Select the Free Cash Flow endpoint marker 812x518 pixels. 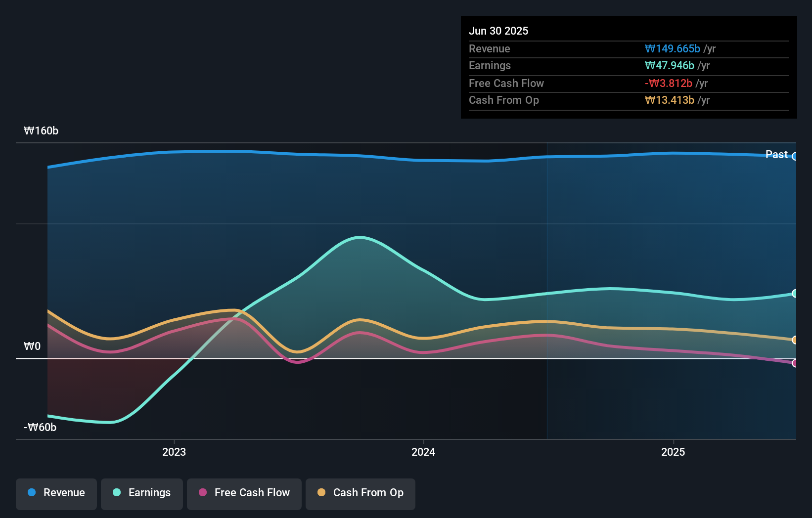click(795, 363)
